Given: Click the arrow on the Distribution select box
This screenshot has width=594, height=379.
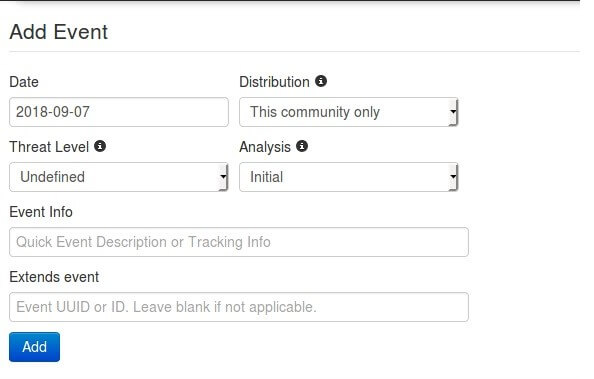Looking at the screenshot, I should (453, 112).
